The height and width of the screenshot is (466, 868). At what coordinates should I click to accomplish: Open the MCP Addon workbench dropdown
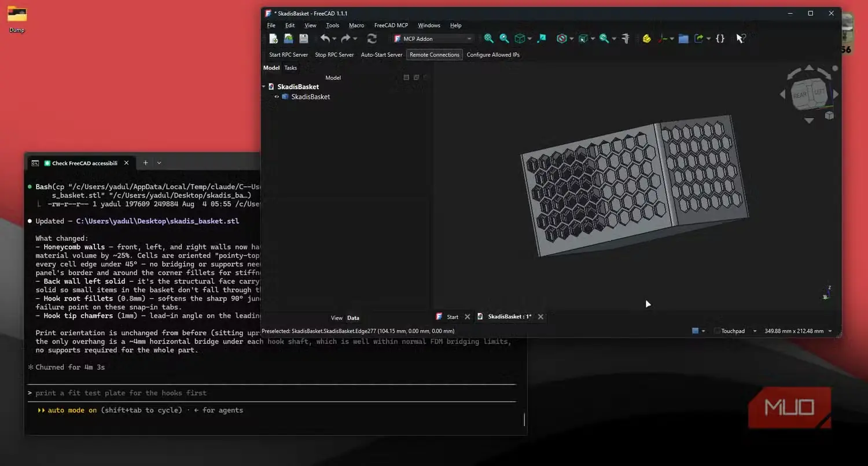(432, 39)
